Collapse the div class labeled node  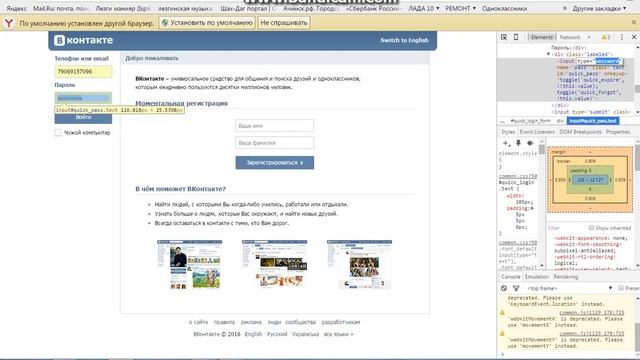[548, 54]
